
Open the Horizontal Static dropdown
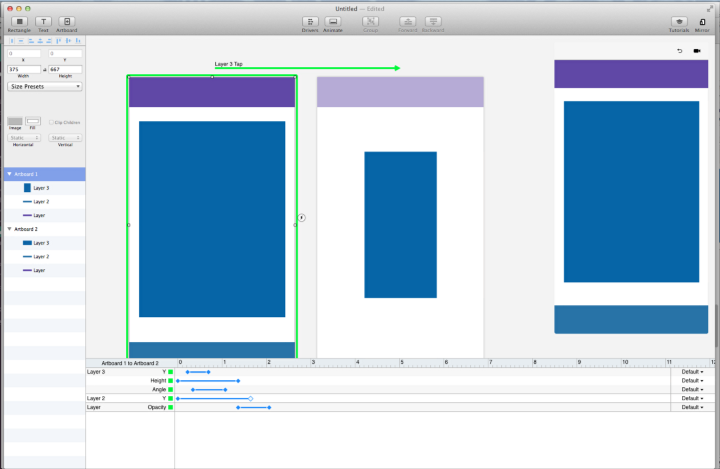pyautogui.click(x=24, y=138)
